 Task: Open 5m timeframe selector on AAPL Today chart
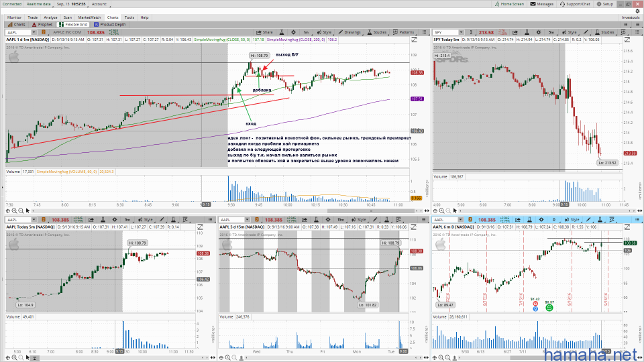(127, 220)
